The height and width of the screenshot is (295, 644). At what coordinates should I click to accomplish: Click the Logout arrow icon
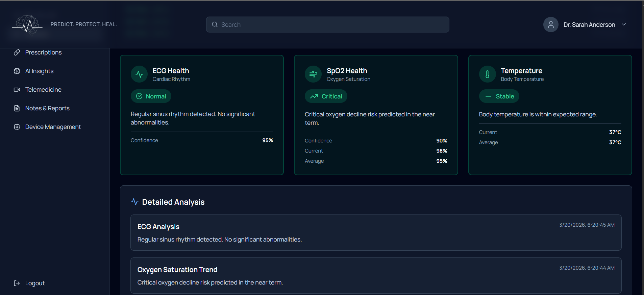17,283
